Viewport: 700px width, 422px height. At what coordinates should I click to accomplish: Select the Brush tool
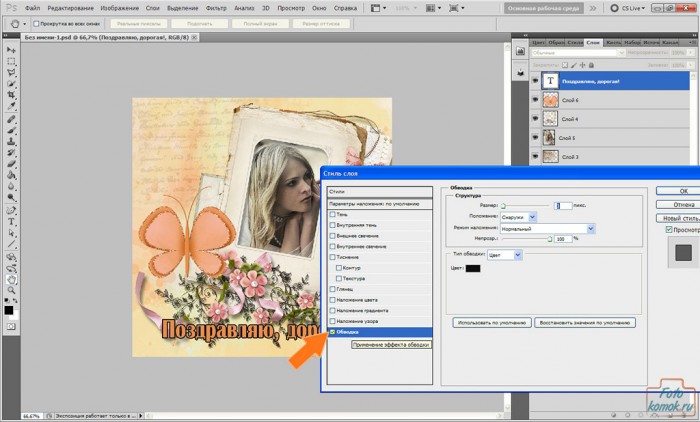11,130
